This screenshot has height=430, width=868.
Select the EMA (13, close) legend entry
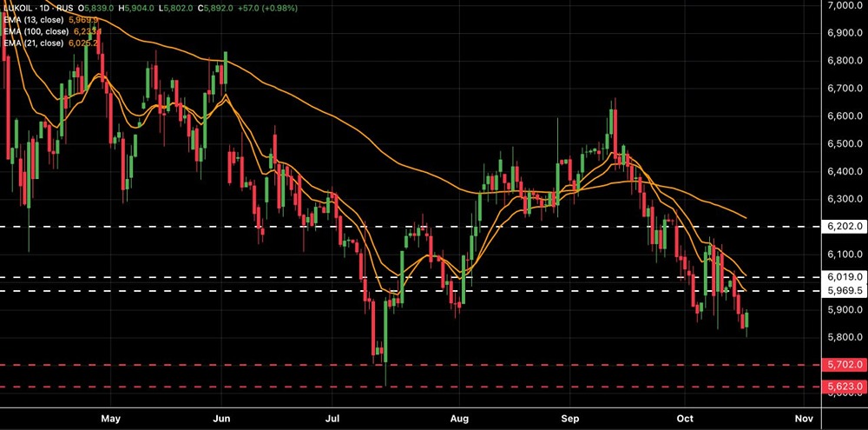pyautogui.click(x=51, y=19)
